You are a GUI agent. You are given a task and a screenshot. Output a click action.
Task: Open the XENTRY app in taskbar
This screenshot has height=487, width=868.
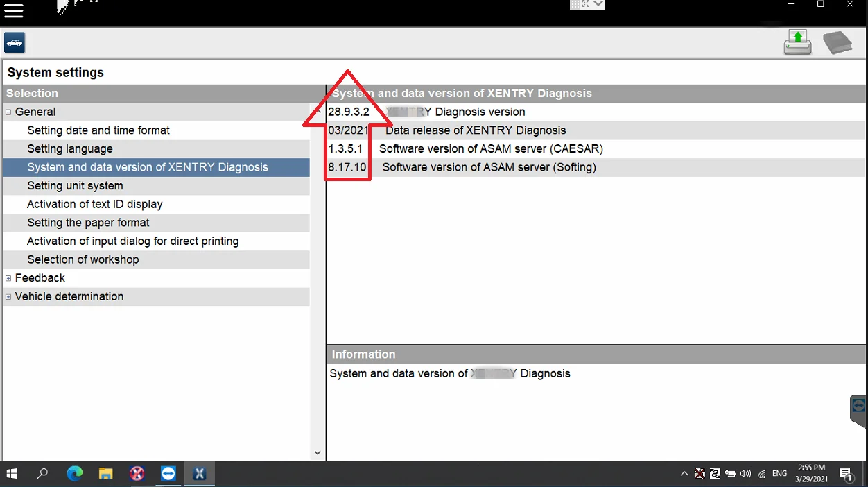tap(200, 474)
